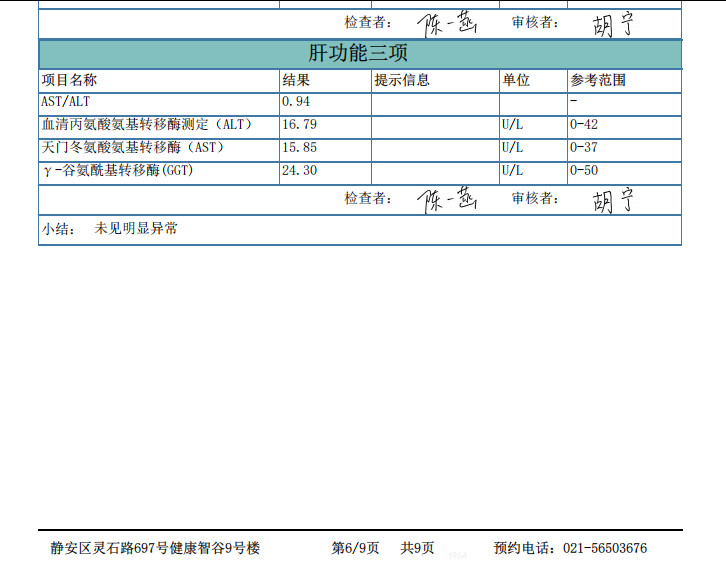Select the ALT result value 16.79
The width and height of the screenshot is (726, 561).
tap(300, 125)
